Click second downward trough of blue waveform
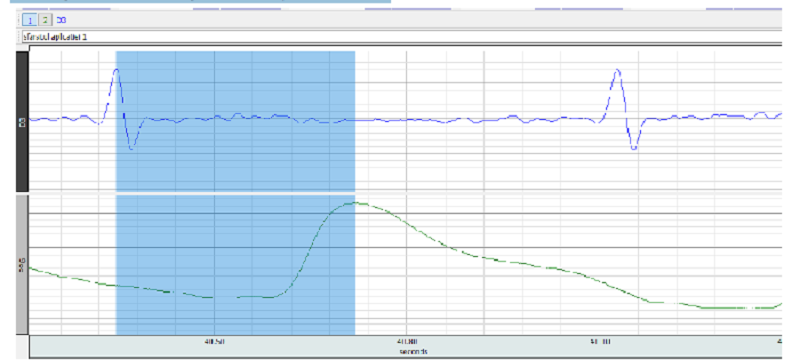The height and width of the screenshot is (360, 800). click(x=633, y=148)
